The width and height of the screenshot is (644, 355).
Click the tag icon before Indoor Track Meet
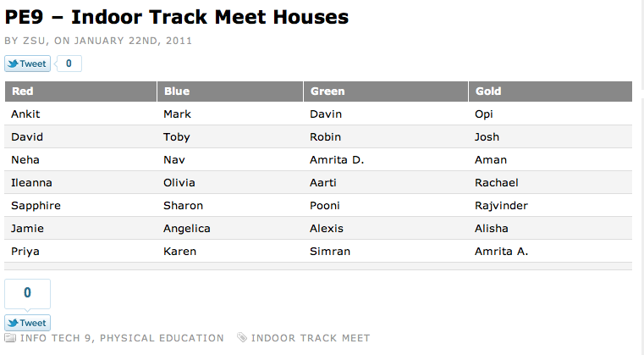click(242, 338)
